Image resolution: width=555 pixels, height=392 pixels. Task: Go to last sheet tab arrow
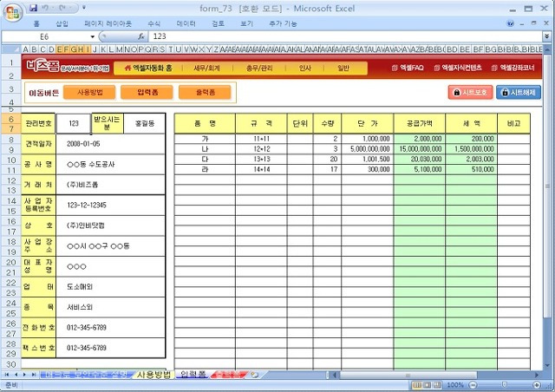click(x=33, y=375)
